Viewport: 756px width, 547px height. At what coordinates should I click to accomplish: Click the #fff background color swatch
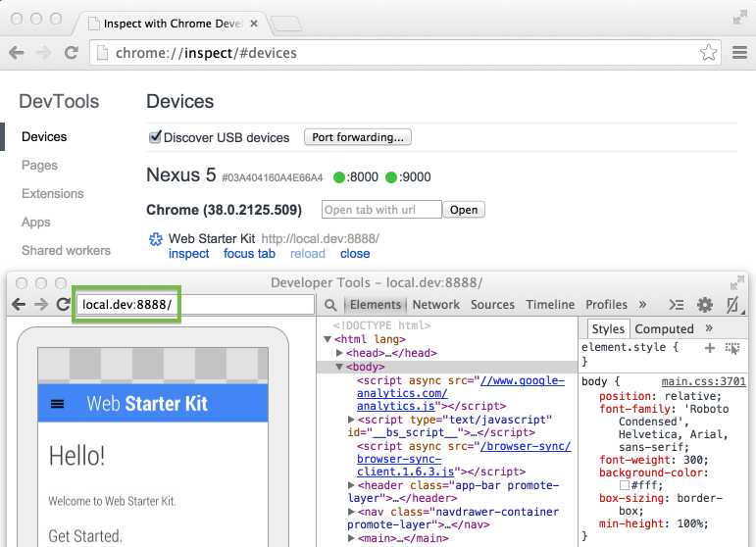[625, 484]
